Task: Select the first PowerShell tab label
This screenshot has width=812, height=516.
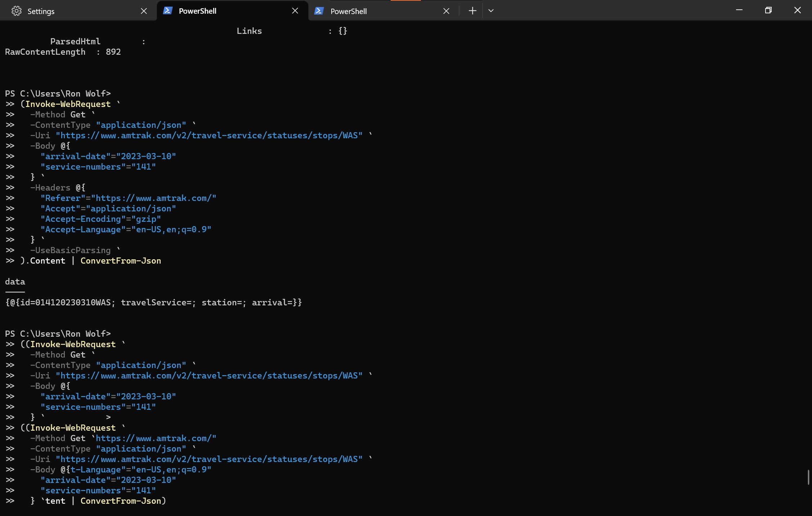Action: 198,11
